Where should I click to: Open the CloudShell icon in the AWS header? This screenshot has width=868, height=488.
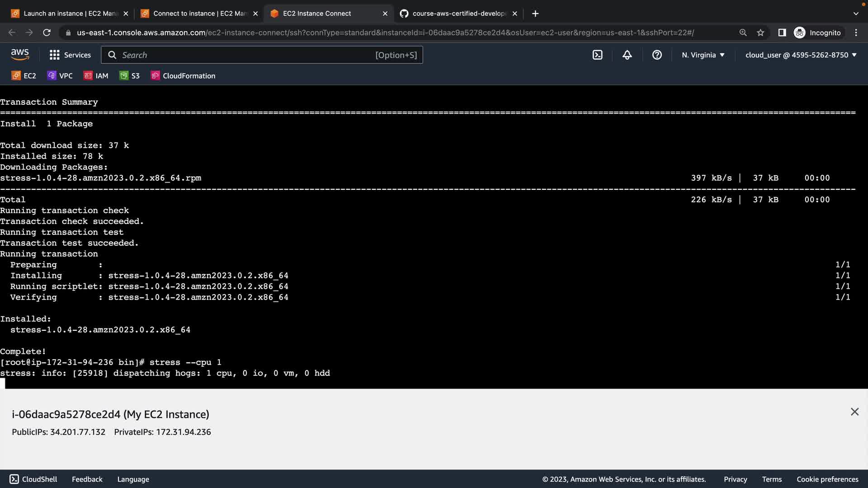[597, 55]
